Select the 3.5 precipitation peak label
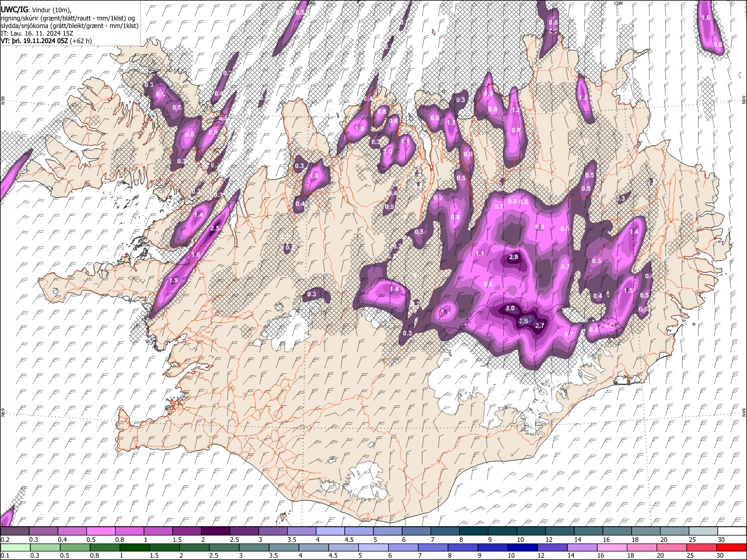The width and height of the screenshot is (747, 560). point(523,321)
